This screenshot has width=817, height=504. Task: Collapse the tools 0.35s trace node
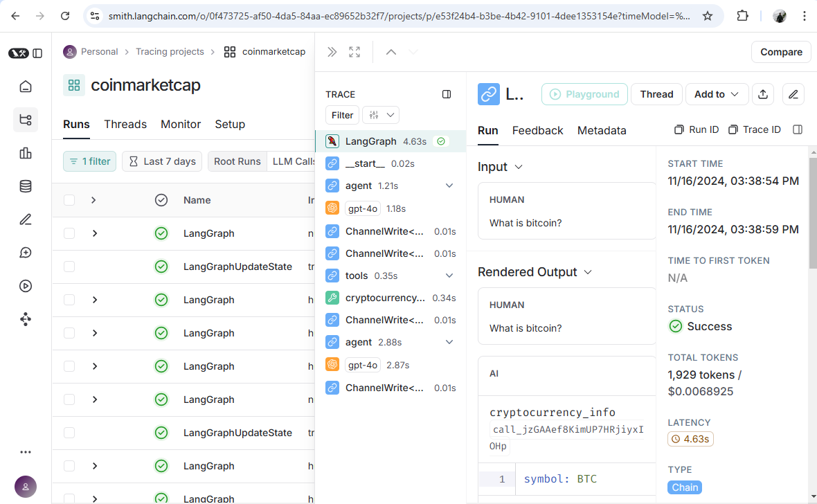click(449, 276)
